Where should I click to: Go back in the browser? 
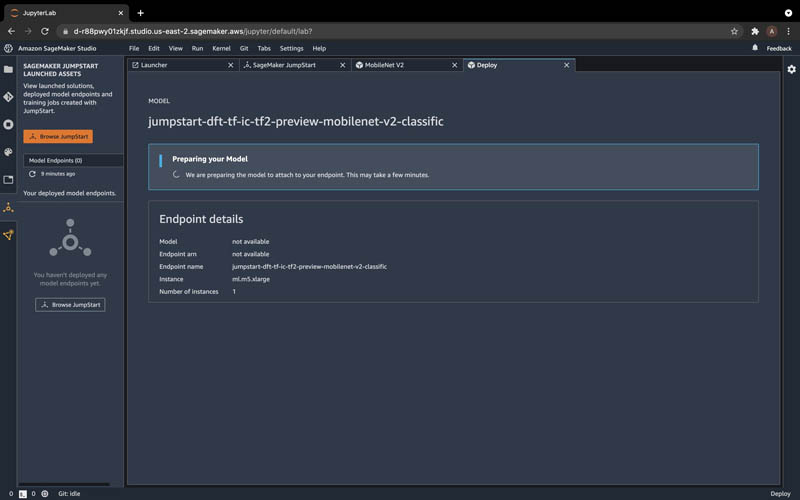11,31
